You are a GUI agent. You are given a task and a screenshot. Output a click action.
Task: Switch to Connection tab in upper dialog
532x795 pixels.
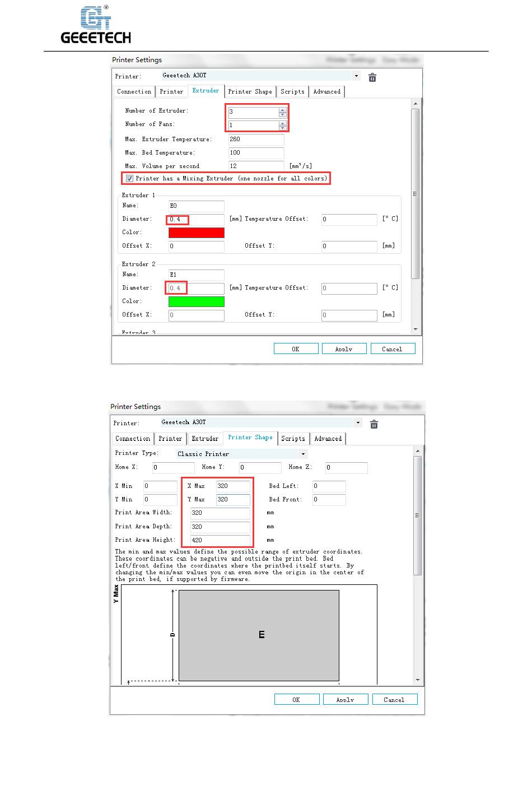(134, 92)
